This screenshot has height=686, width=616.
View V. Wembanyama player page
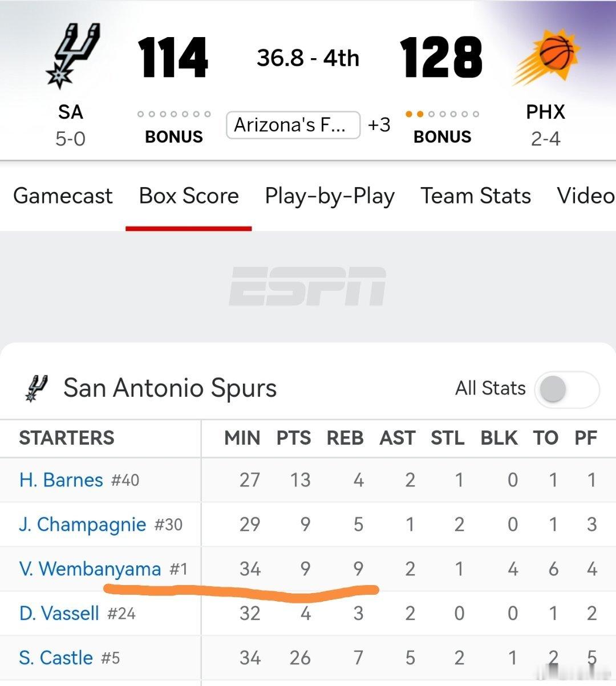tap(90, 569)
